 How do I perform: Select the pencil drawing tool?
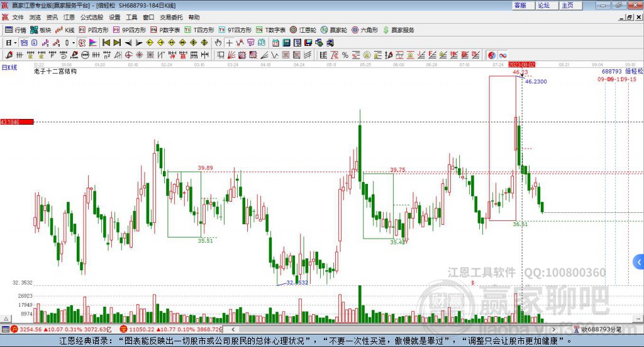coord(9,55)
